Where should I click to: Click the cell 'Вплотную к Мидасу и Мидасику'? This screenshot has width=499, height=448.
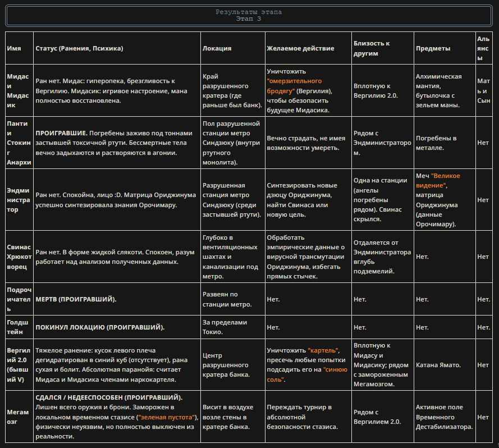tap(383, 364)
